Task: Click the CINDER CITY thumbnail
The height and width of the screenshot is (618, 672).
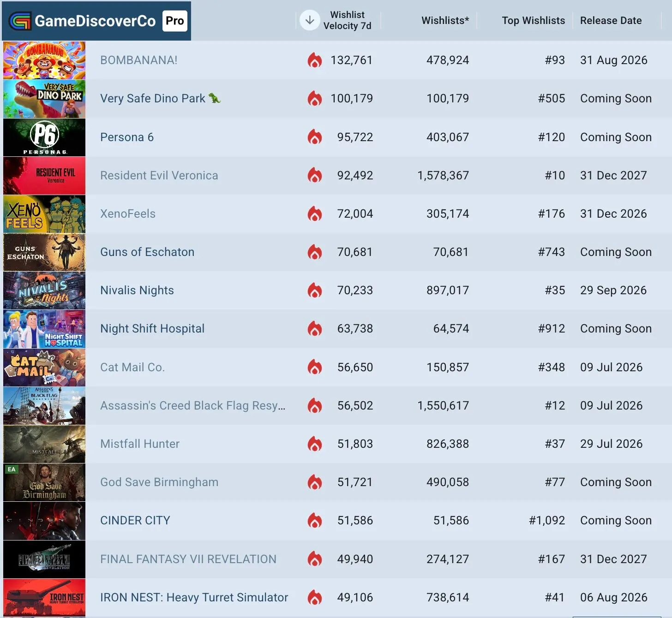Action: click(x=44, y=521)
